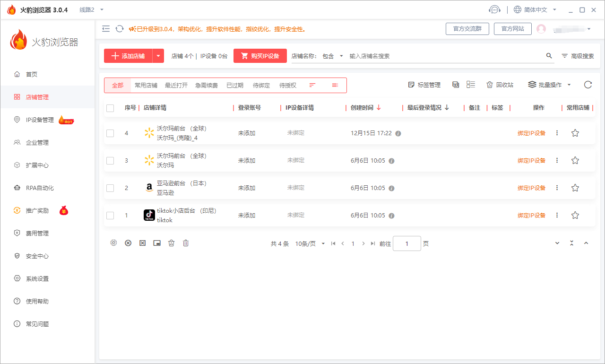Click the refresh icon to reload store list
This screenshot has width=605, height=364.
588,85
